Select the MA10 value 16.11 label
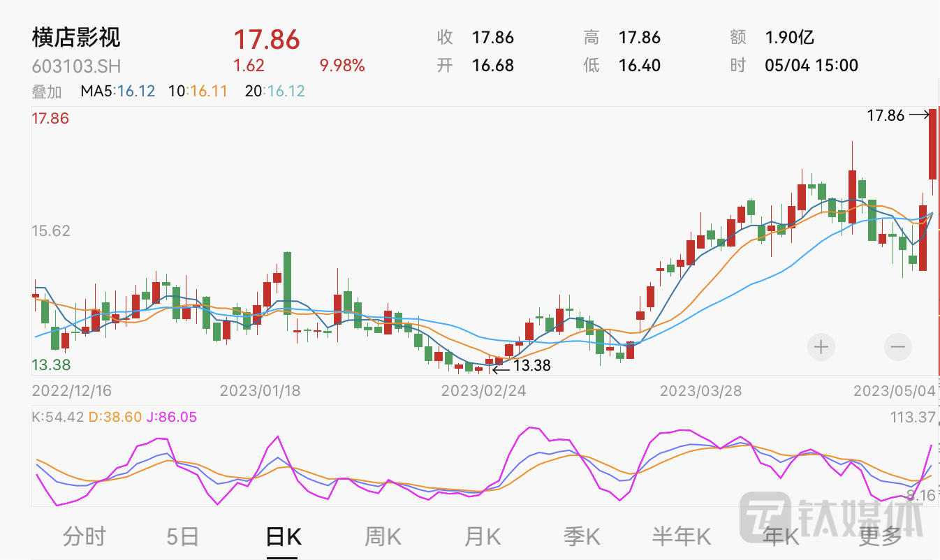This screenshot has width=940, height=560. [200, 91]
